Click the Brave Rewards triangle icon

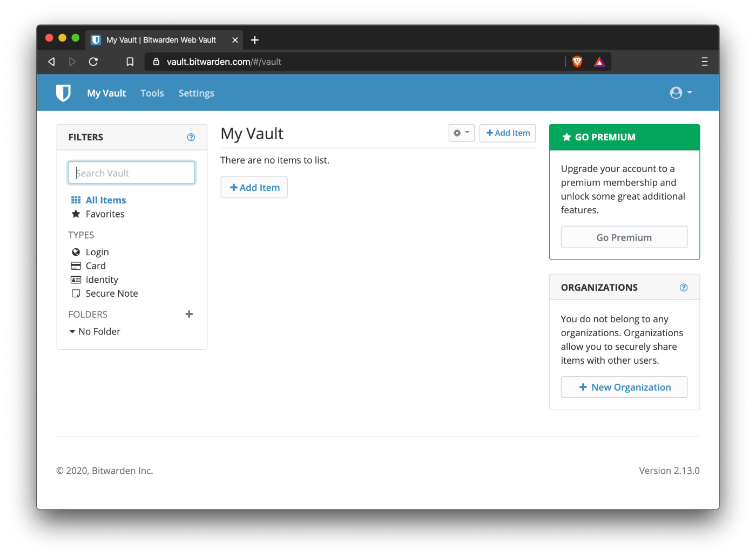(599, 62)
